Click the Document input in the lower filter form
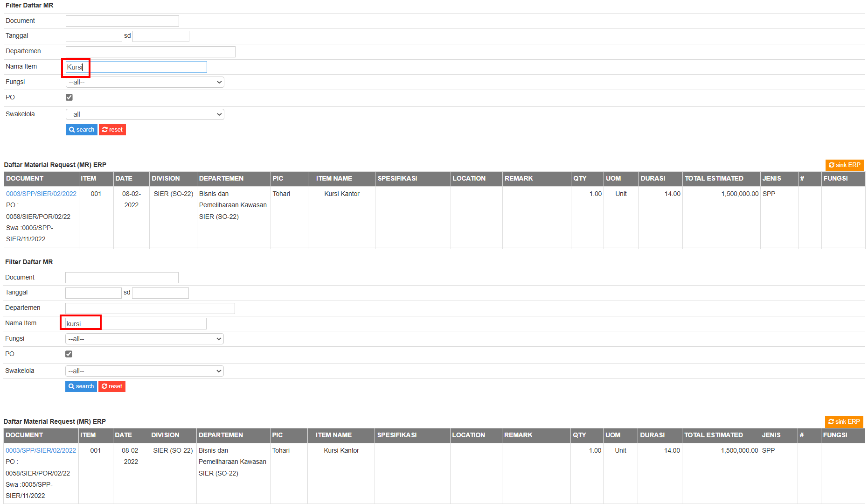The height and width of the screenshot is (504, 868). coord(122,278)
